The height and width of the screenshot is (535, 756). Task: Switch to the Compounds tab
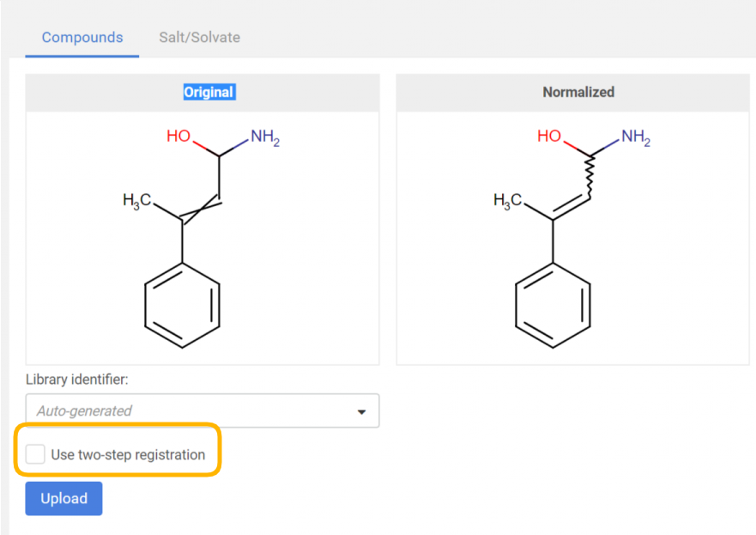(x=82, y=38)
